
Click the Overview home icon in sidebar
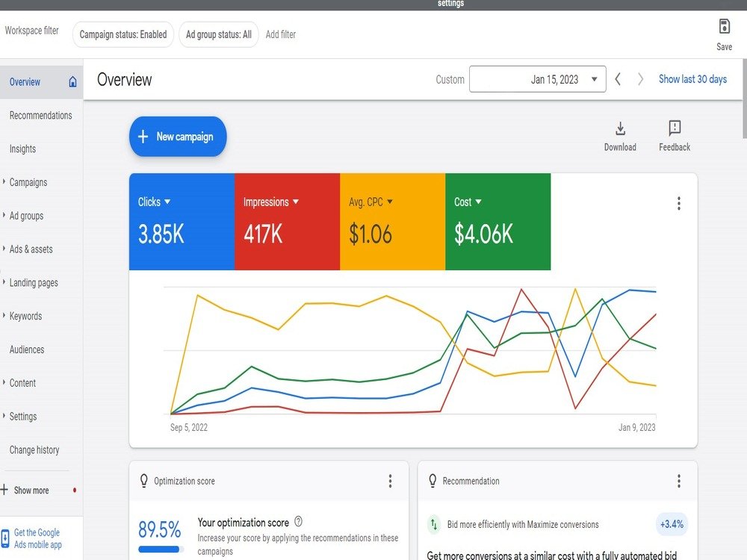point(72,81)
